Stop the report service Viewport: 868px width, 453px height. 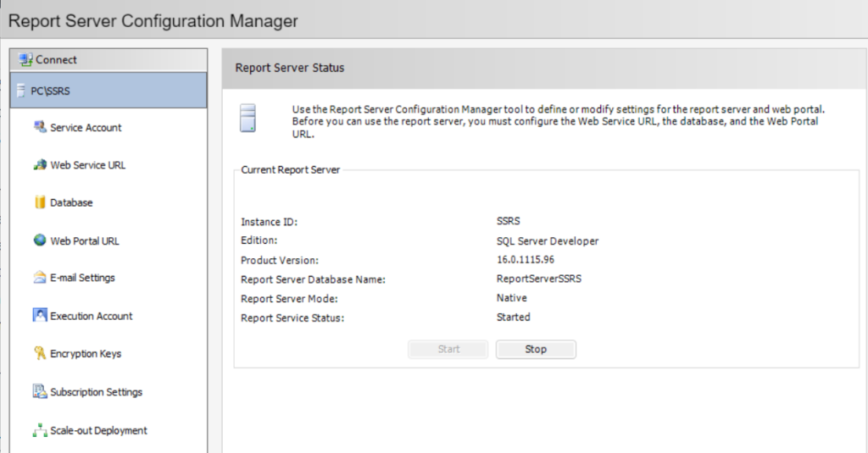[x=536, y=349]
